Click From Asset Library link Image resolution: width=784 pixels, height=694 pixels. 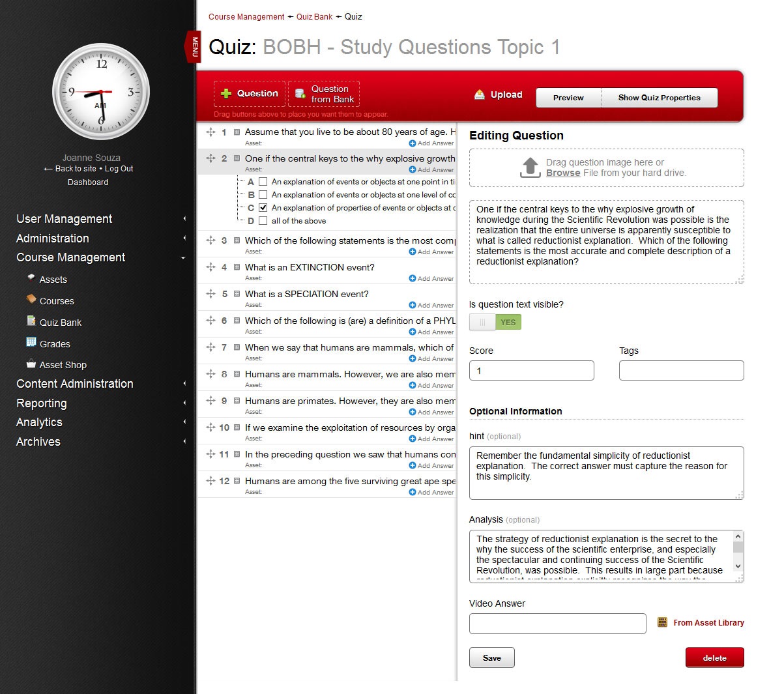point(708,623)
